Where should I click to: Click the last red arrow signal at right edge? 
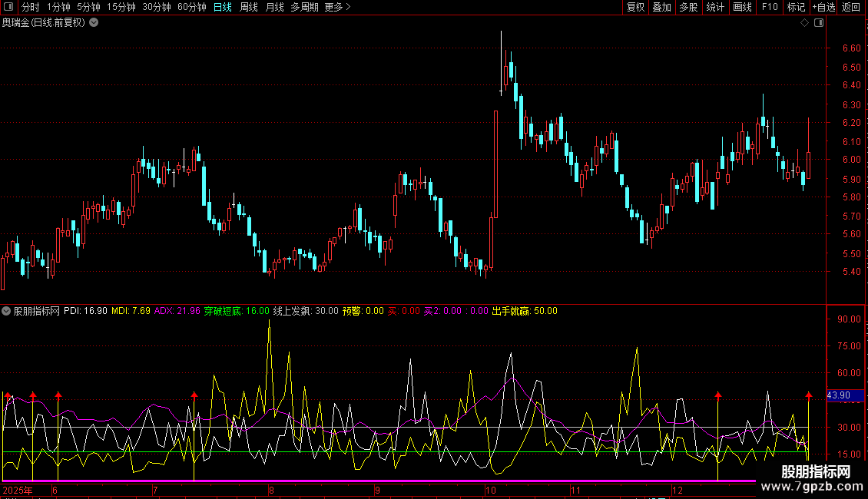[809, 395]
